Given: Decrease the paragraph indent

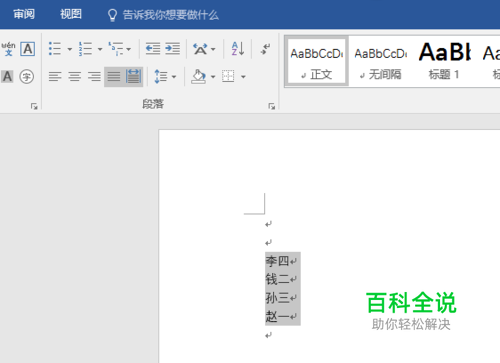Looking at the screenshot, I should [153, 49].
